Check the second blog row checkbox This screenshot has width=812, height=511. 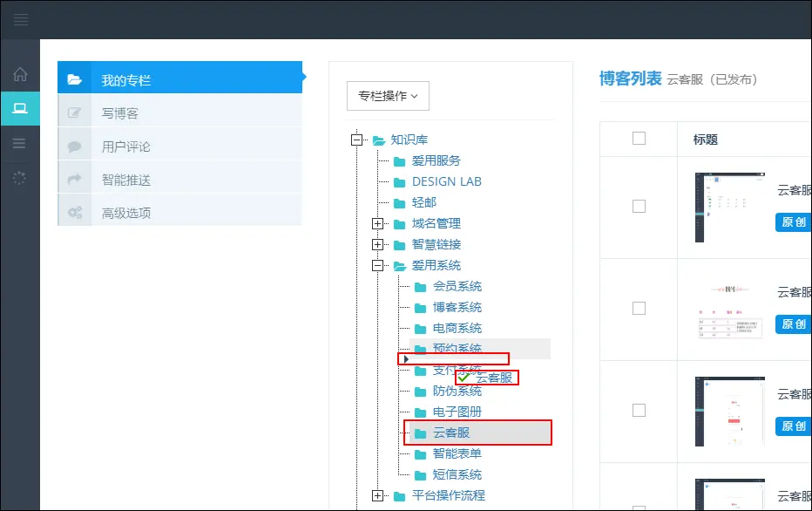pos(639,309)
